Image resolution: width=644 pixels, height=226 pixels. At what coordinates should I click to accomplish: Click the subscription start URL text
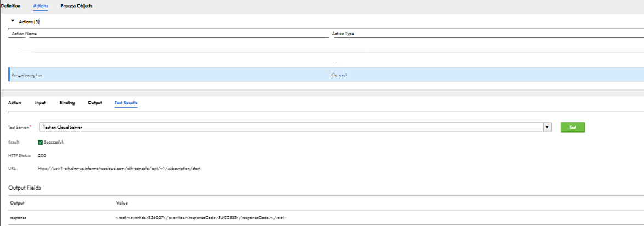(x=119, y=168)
